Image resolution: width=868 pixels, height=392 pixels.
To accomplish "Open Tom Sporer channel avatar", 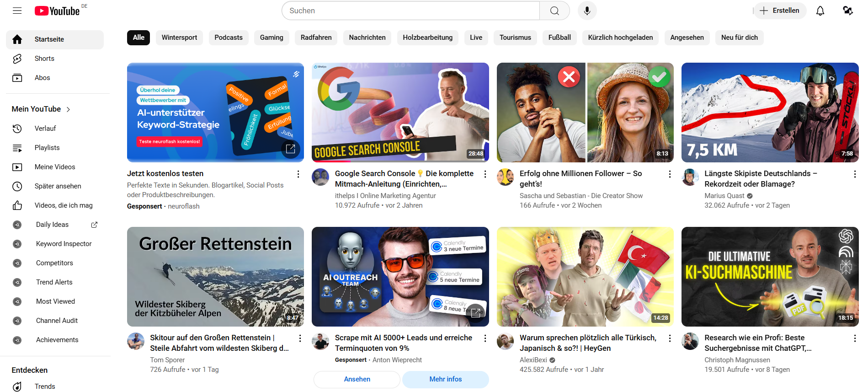I will (136, 341).
